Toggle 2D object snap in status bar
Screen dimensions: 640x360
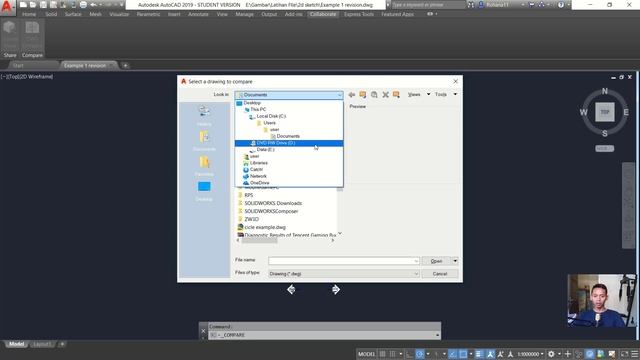click(463, 354)
